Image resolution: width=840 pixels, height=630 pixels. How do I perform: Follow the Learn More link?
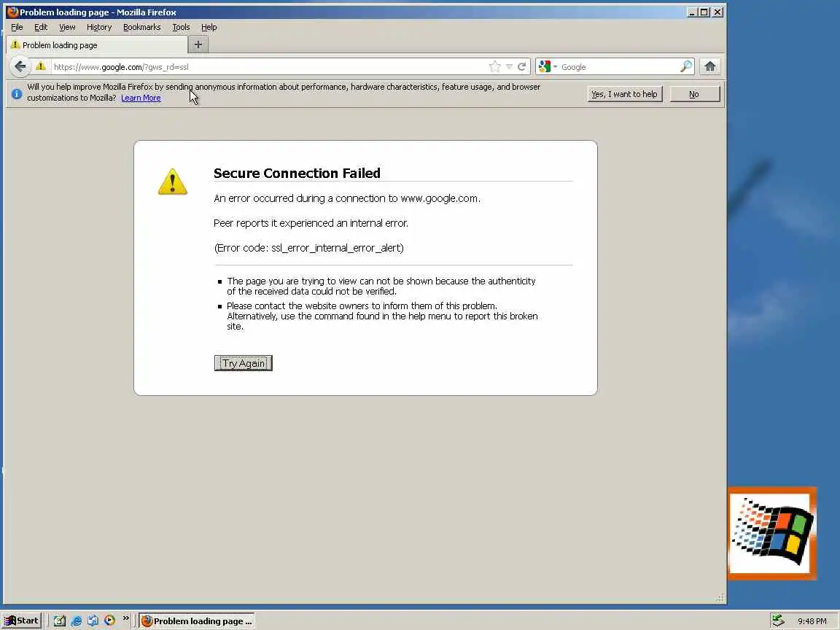pos(141,98)
